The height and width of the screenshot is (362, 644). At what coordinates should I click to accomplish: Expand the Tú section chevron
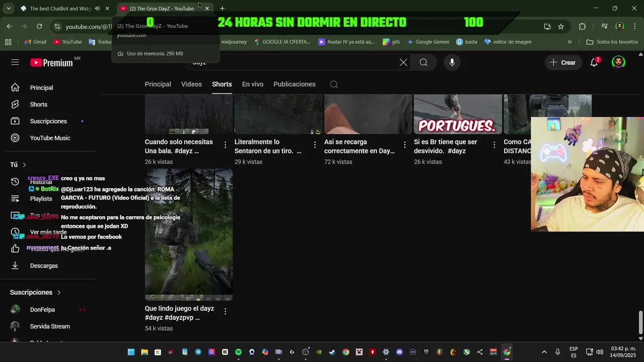[x=24, y=165]
